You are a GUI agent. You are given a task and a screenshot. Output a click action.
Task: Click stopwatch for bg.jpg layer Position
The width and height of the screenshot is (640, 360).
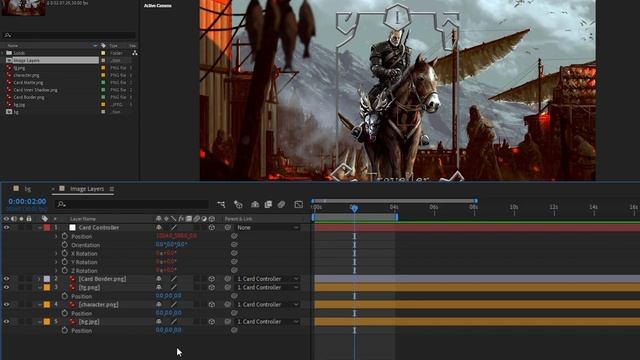(64, 330)
